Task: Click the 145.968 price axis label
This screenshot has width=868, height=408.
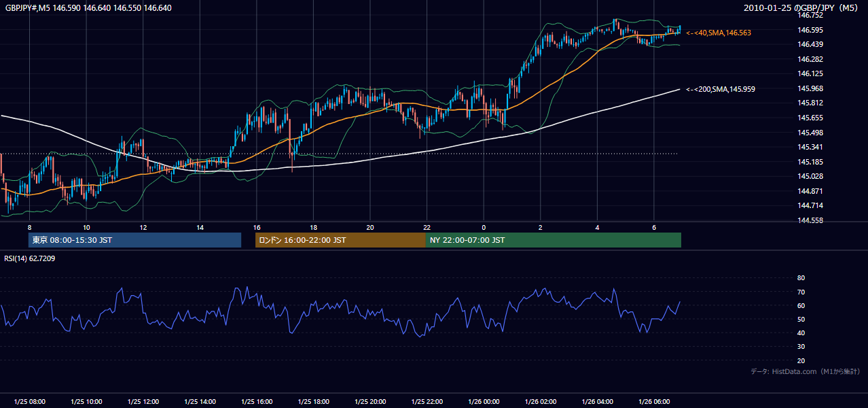Action: tap(810, 88)
